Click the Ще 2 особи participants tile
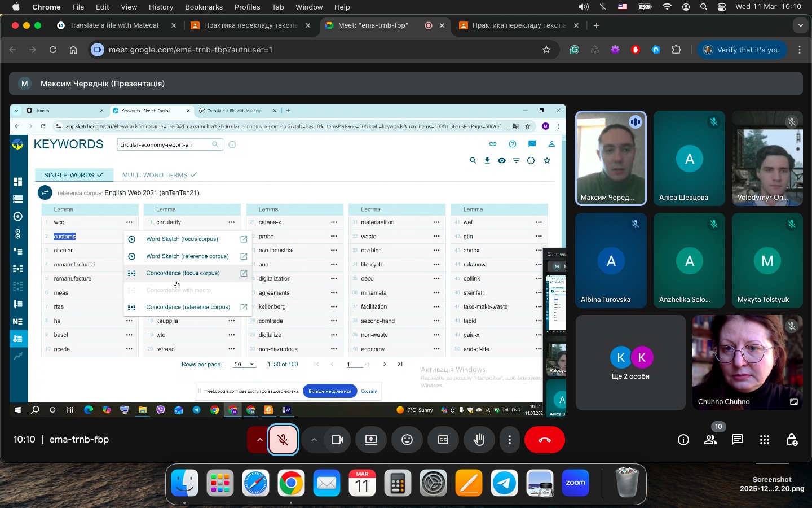 coord(630,362)
